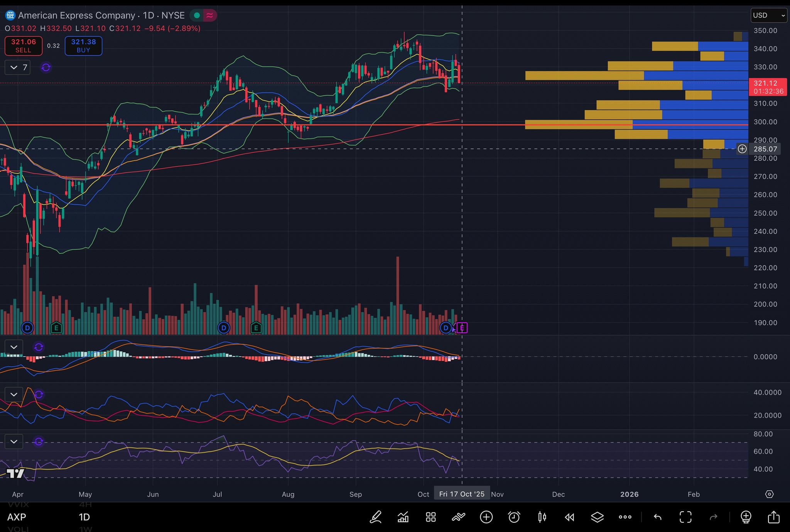Screen dimensions: 790x532
Task: Open the candlestick chart type selector
Action: 542,517
